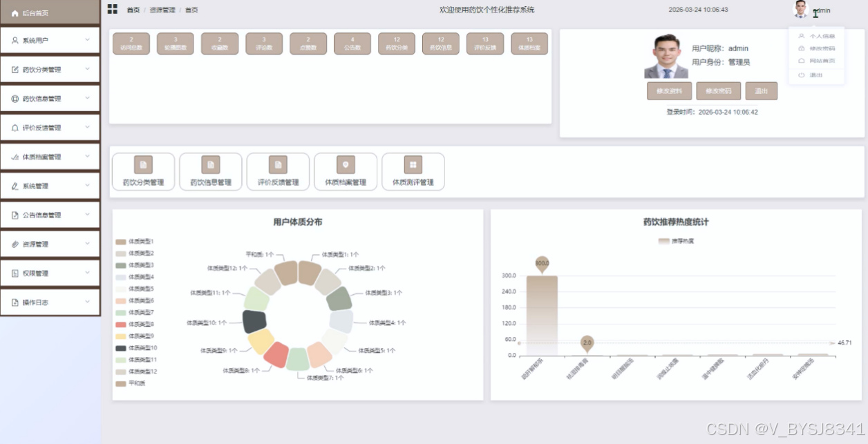The height and width of the screenshot is (444, 868).
Task: Click the tall 疏肝解郁茶 bar in chart
Action: click(x=542, y=316)
